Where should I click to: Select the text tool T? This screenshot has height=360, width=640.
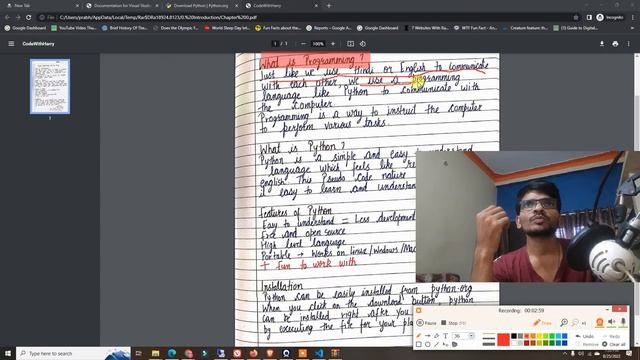point(446,336)
